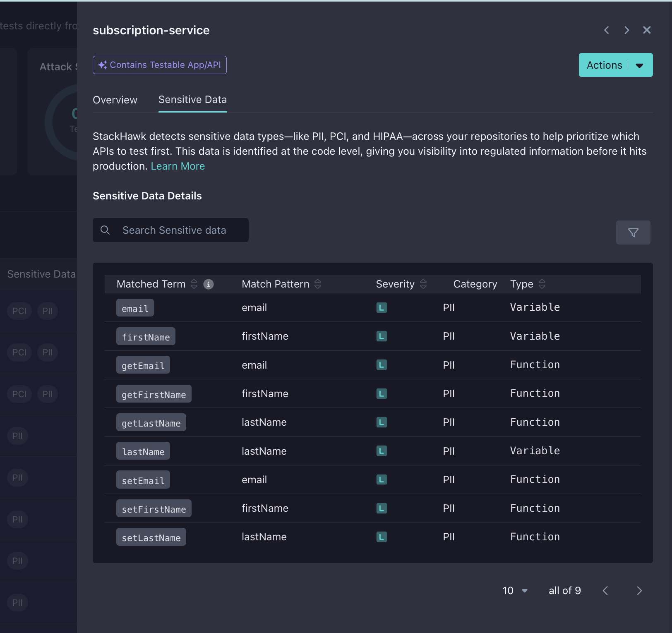Focus the Search Sensitive data field
The image size is (672, 633).
(x=170, y=230)
